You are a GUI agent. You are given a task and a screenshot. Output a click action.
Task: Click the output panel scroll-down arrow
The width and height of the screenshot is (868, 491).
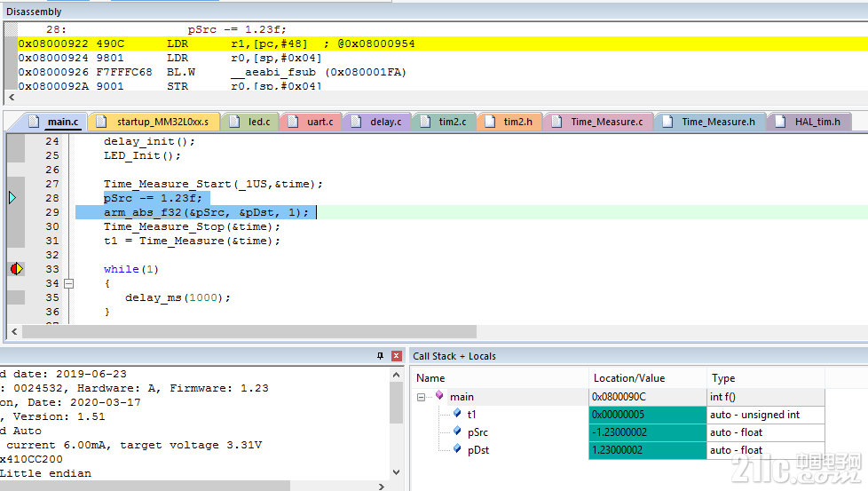[x=397, y=472]
